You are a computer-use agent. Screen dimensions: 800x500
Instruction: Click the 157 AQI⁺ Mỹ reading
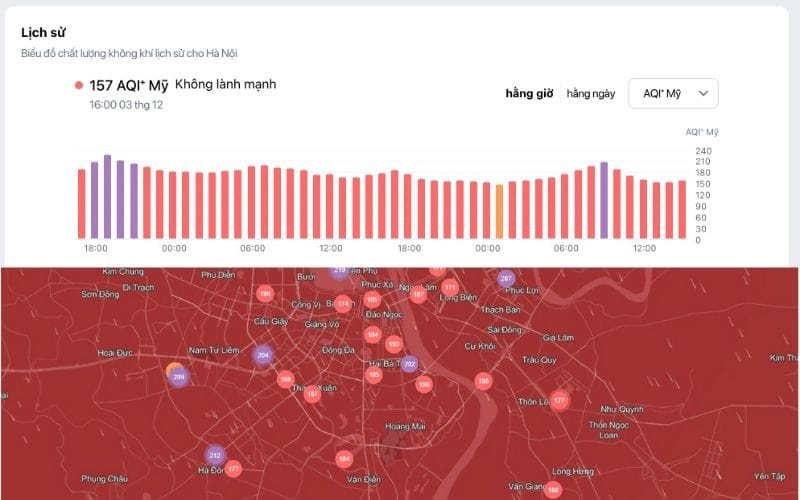125,85
